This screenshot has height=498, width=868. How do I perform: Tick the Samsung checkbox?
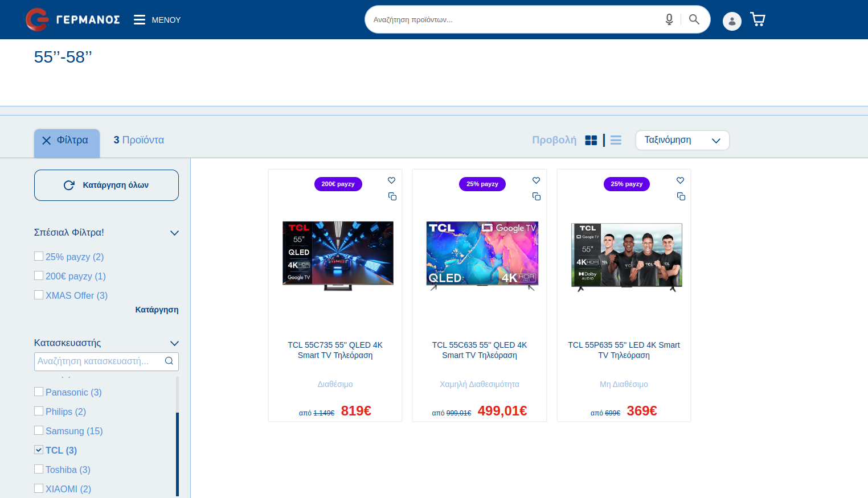pos(39,430)
